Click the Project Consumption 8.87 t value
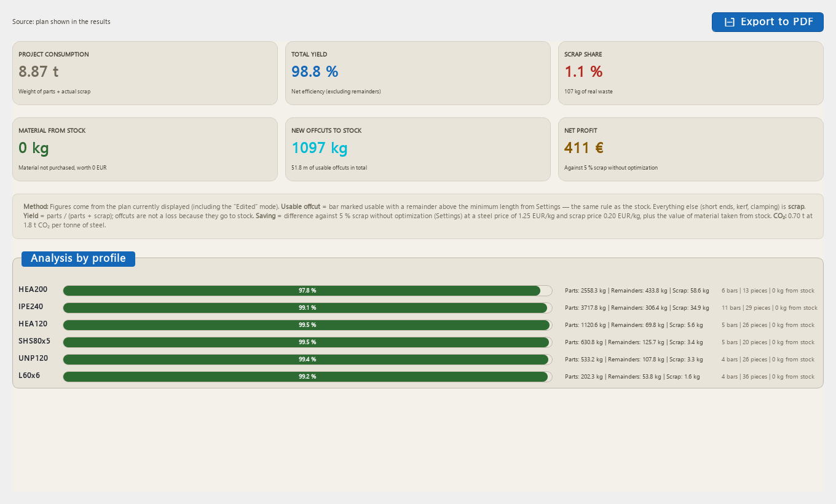 pos(39,72)
